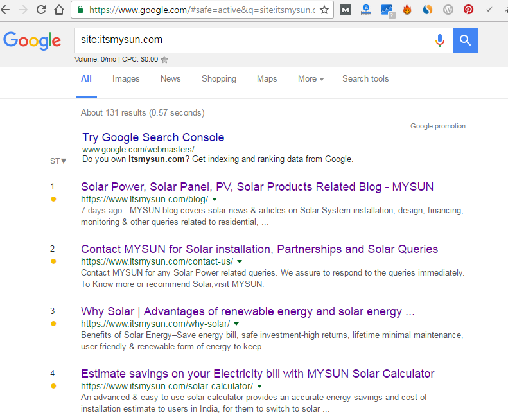The image size is (508, 420).
Task: Click the orange dot under result 2
Action: click(x=53, y=261)
